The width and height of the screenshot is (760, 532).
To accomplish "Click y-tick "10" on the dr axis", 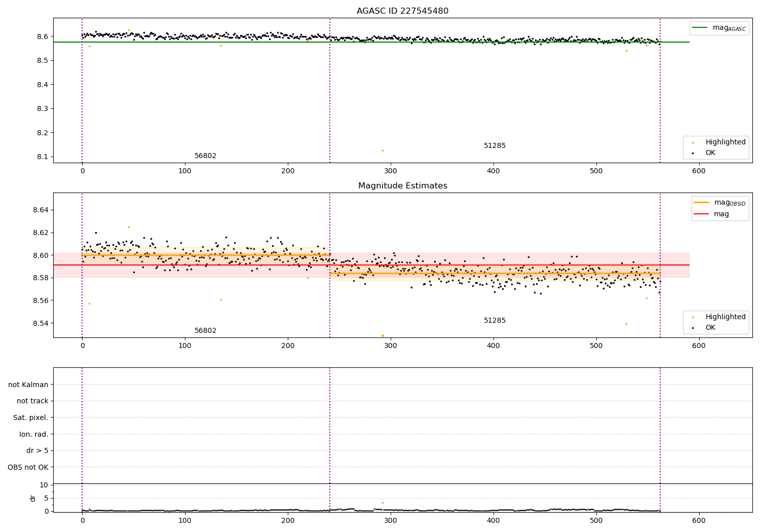I will [44, 485].
